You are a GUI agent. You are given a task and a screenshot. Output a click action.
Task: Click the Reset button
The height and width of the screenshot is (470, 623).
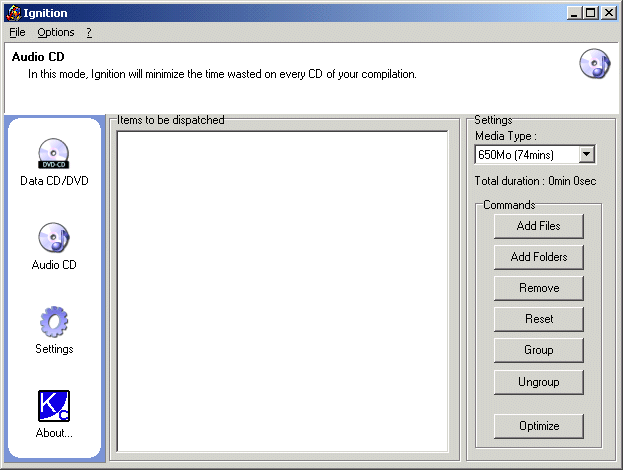pyautogui.click(x=538, y=319)
